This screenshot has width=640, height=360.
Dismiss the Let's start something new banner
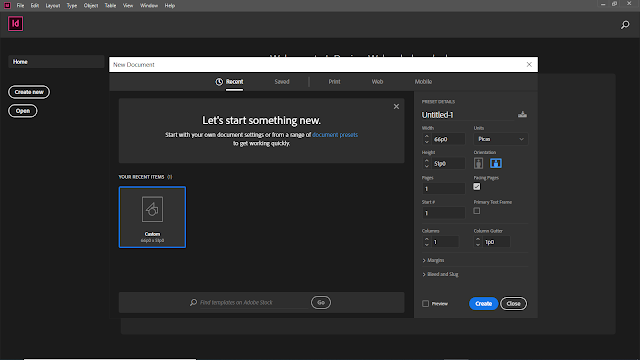(x=396, y=107)
